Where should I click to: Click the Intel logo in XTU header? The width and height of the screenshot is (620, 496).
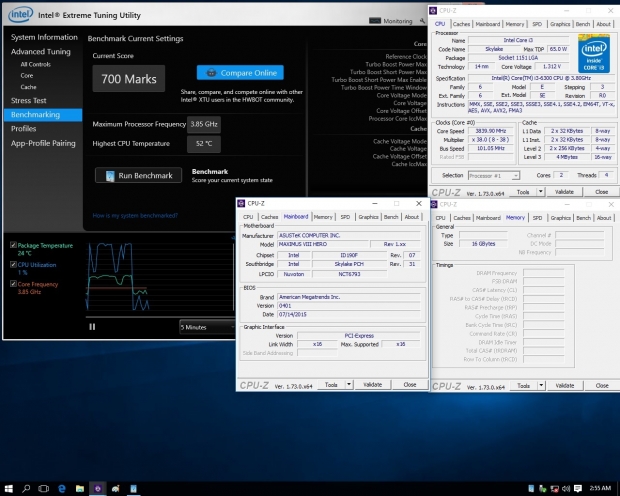tap(20, 15)
